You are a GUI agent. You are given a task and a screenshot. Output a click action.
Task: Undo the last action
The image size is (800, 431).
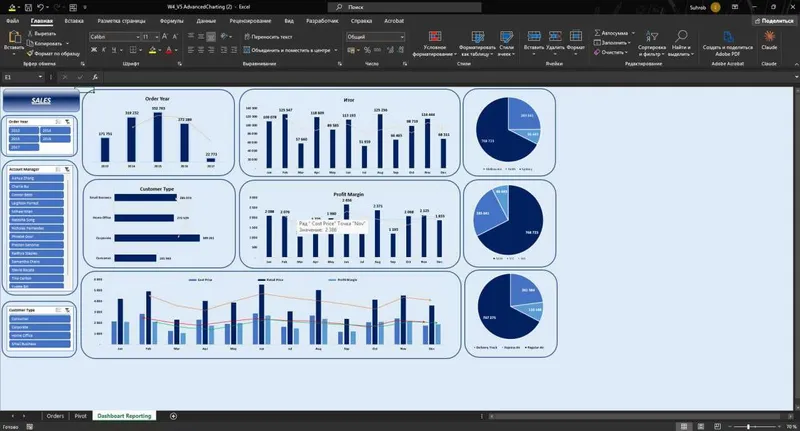[x=40, y=7]
